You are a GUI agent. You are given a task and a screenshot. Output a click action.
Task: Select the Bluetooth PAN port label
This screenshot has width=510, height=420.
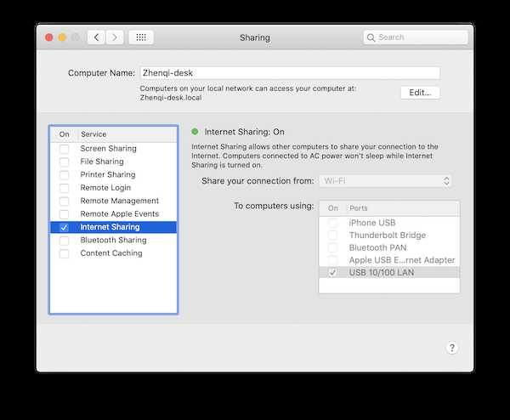click(377, 247)
